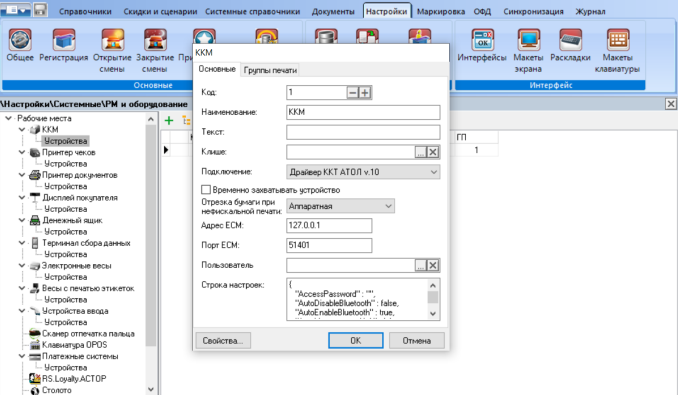Viewport: 679px width, 395px height.
Task: Open the Справочники menu
Action: tap(85, 12)
